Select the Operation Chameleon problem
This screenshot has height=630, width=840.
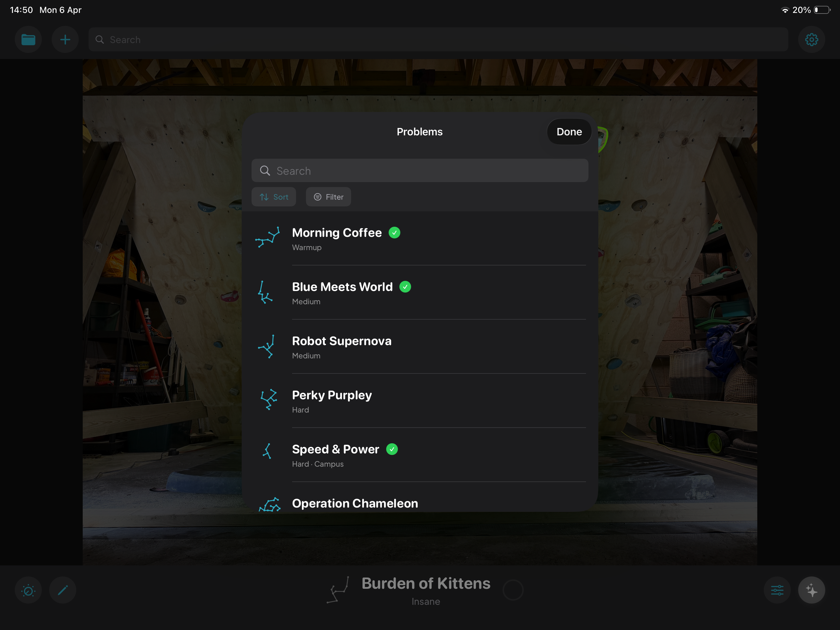point(420,497)
